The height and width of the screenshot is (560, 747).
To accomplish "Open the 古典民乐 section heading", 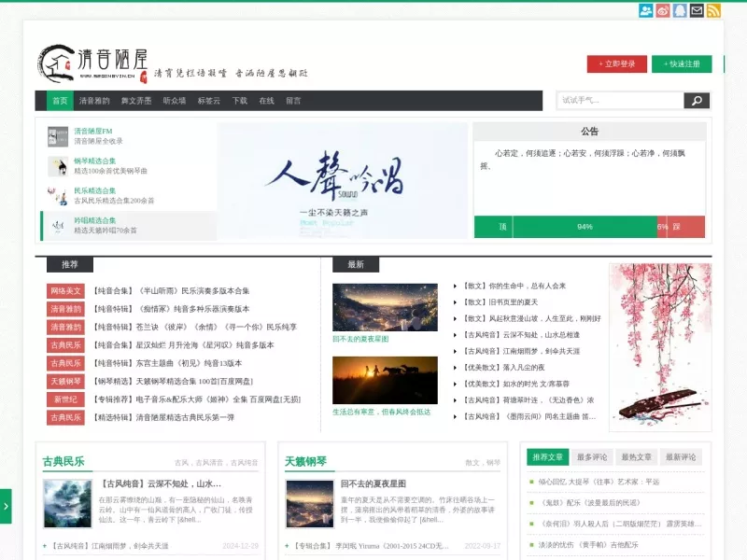I will pyautogui.click(x=63, y=461).
